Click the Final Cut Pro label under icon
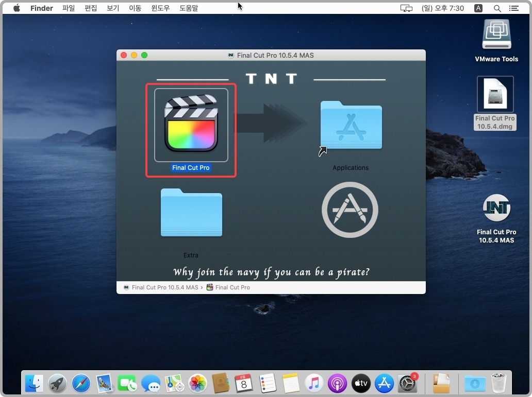The width and height of the screenshot is (532, 397). pyautogui.click(x=191, y=168)
